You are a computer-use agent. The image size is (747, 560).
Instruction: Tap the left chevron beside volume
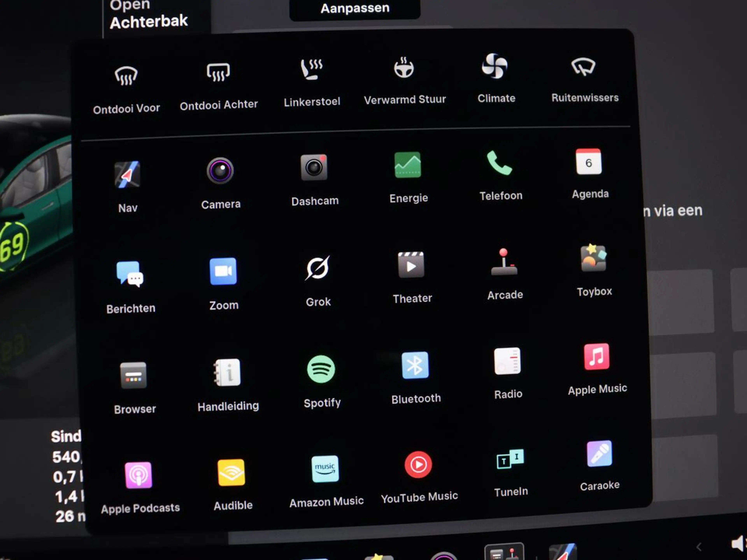tap(699, 547)
